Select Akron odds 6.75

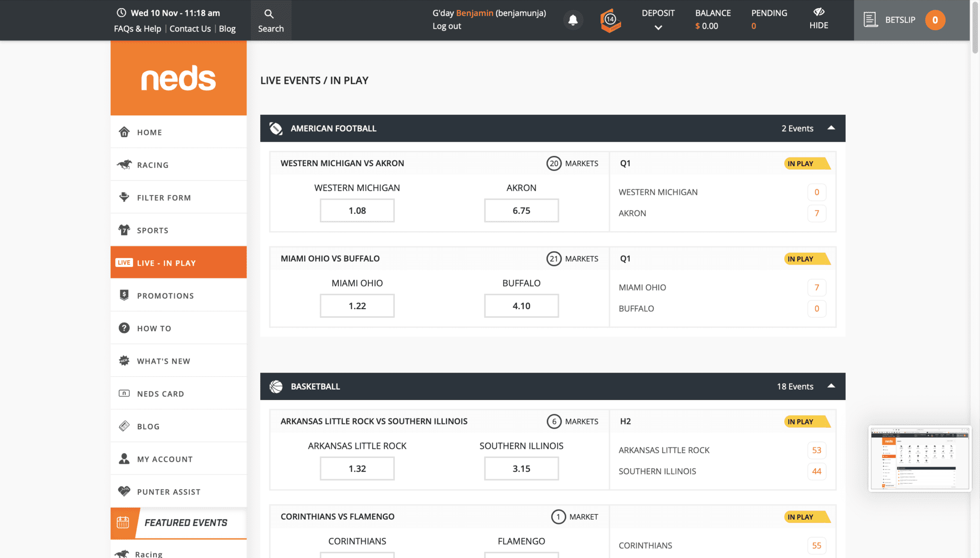521,211
